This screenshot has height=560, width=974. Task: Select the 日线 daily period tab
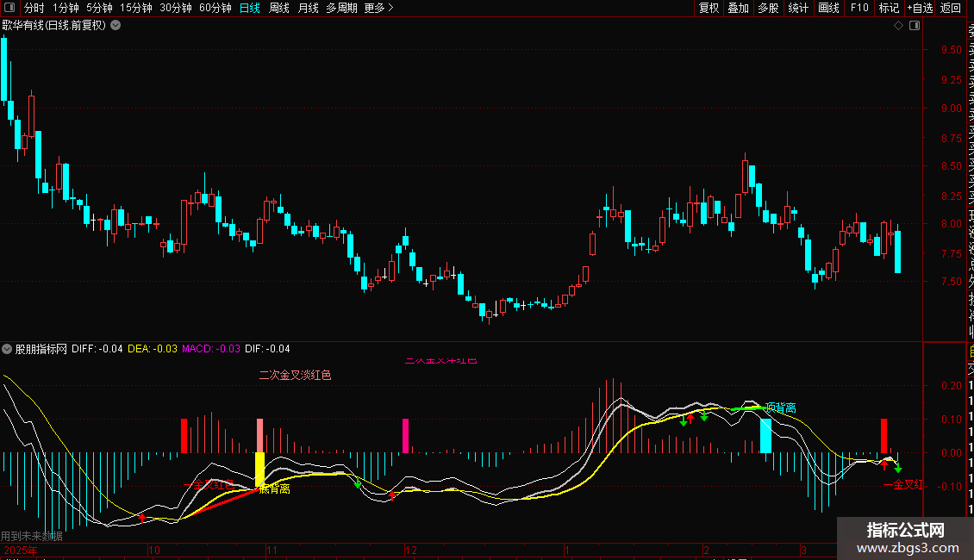[x=250, y=8]
